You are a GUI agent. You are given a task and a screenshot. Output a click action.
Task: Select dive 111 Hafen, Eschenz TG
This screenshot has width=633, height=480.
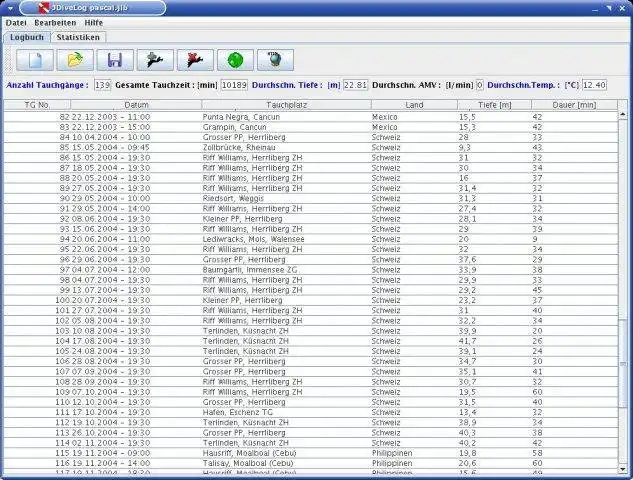pyautogui.click(x=311, y=412)
